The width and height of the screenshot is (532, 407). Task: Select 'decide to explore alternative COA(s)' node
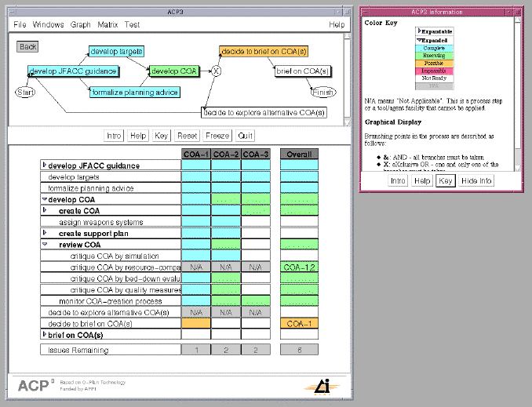coord(264,113)
